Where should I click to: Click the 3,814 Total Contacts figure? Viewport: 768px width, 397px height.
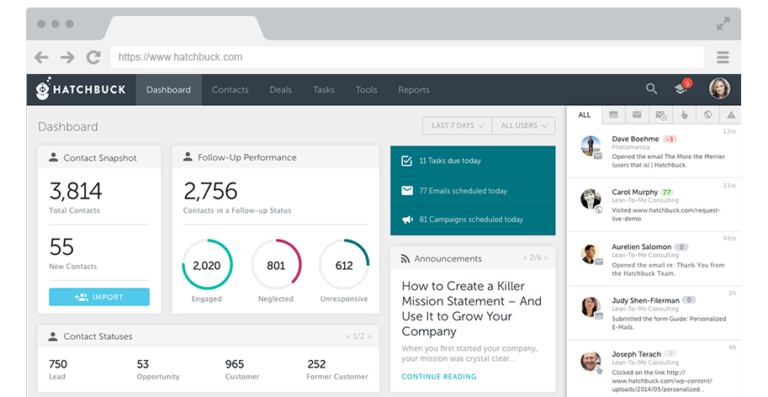tap(75, 191)
